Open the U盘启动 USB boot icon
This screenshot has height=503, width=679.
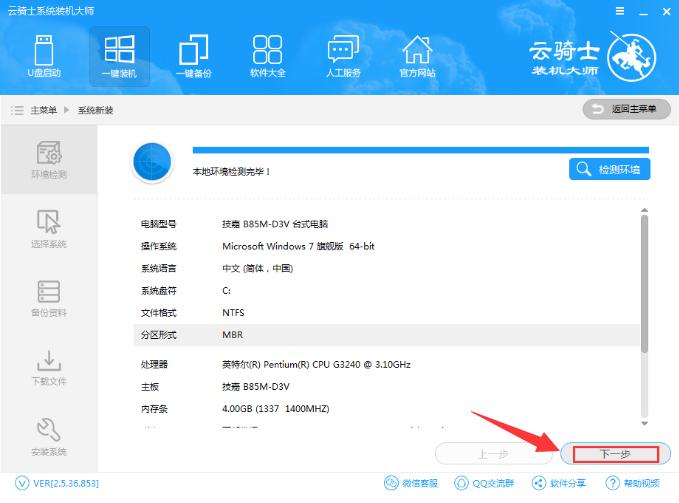point(43,56)
